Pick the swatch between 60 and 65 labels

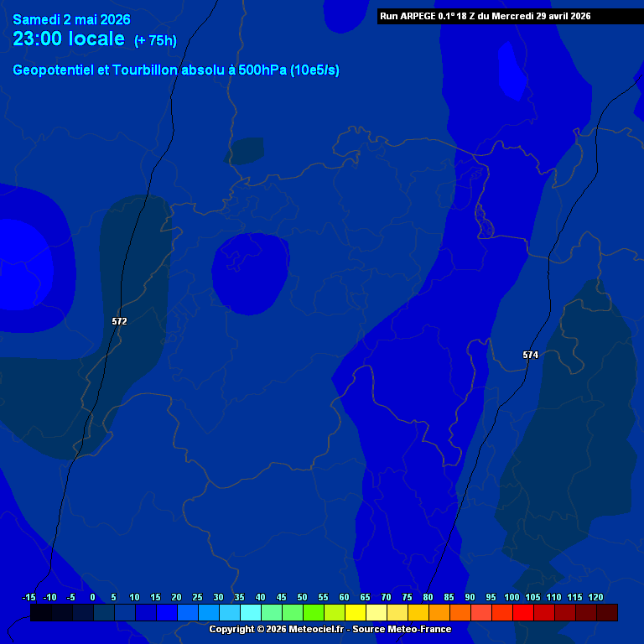356,613
